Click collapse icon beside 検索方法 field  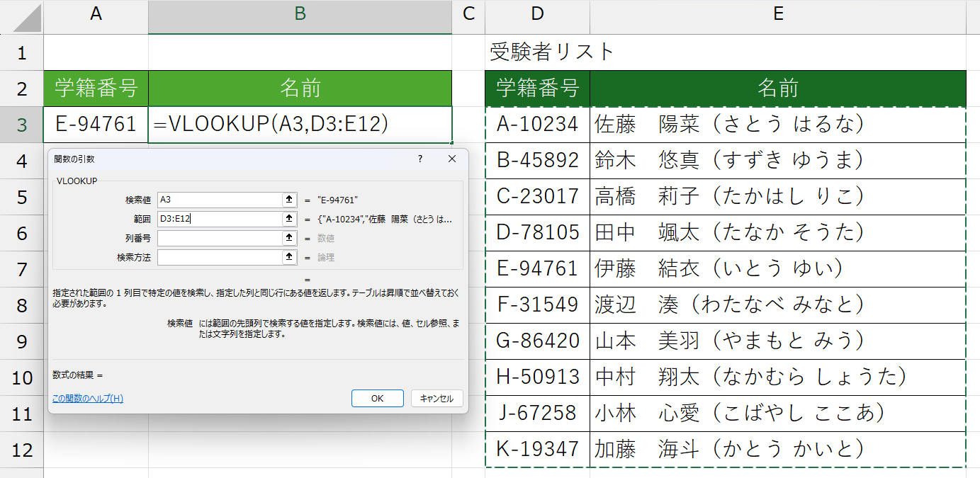click(289, 257)
